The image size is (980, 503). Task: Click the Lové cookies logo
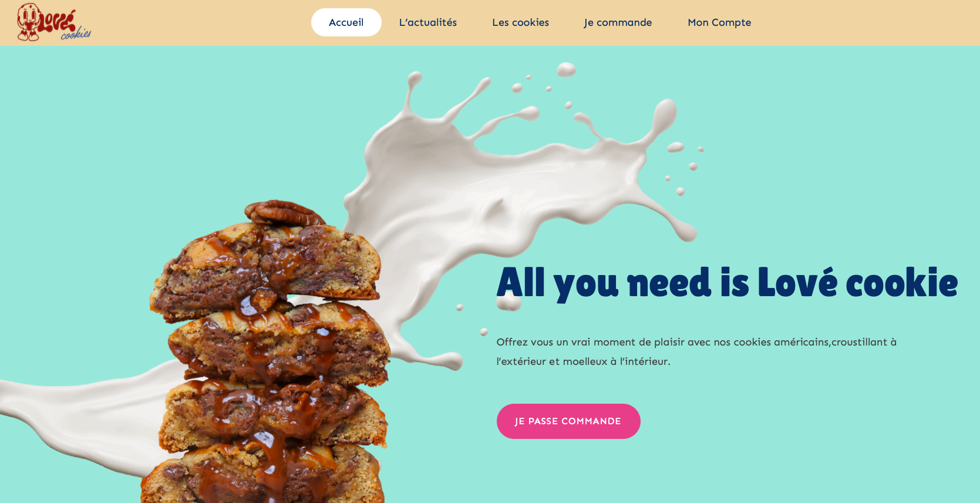point(54,22)
